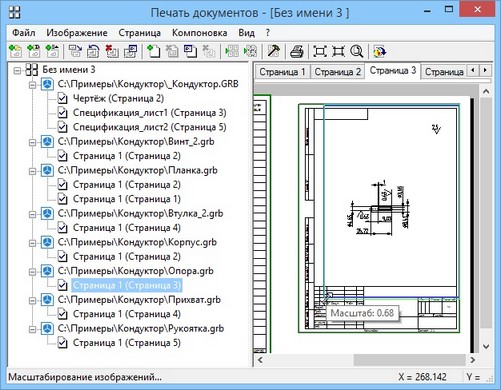The width and height of the screenshot is (501, 390).
Task: Click the hammer settings icon
Action: (274, 51)
